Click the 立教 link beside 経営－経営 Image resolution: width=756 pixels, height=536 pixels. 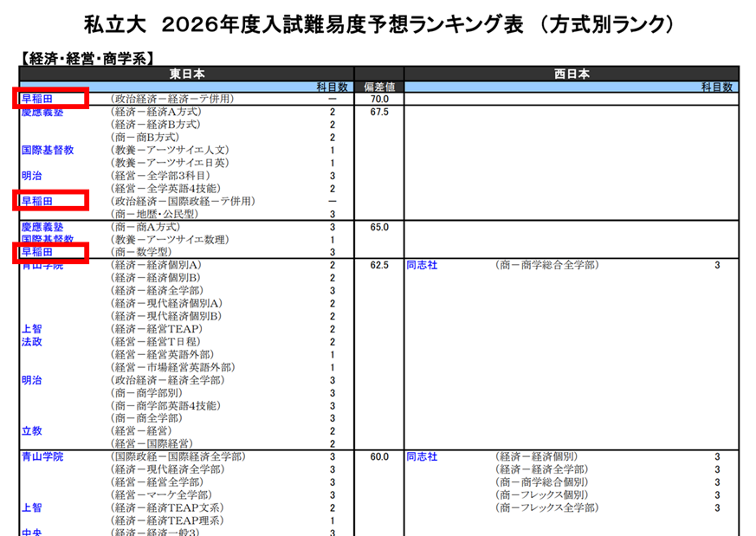pyautogui.click(x=32, y=431)
